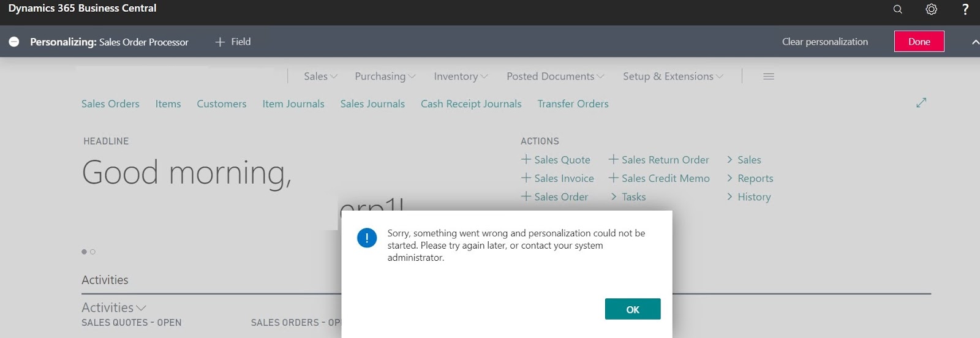Click the HEADLINE label
The height and width of the screenshot is (338, 980).
106,141
